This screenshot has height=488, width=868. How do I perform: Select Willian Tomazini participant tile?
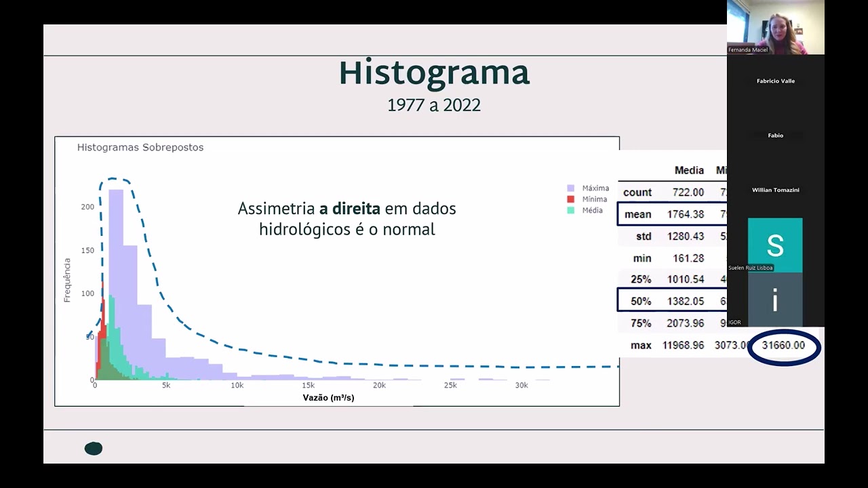[x=776, y=190]
